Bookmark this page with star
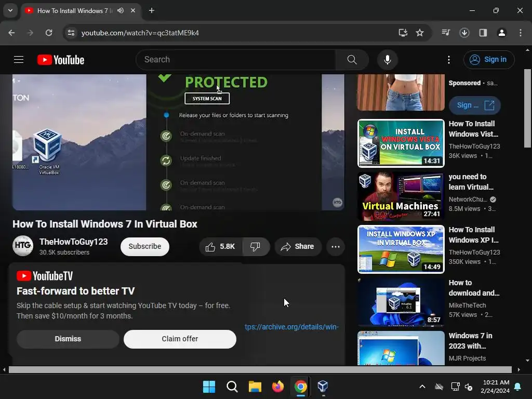The height and width of the screenshot is (399, 532). click(x=420, y=33)
